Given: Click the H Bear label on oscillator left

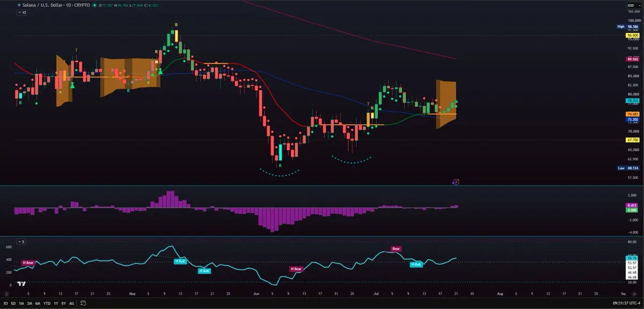Looking at the screenshot, I should point(27,263).
